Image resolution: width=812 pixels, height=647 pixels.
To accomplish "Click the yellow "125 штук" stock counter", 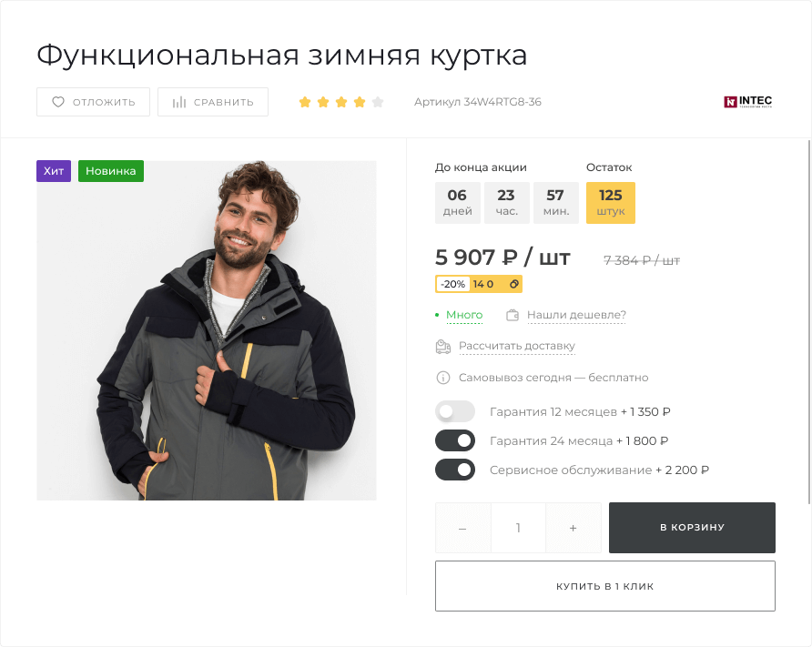I will pyautogui.click(x=610, y=202).
